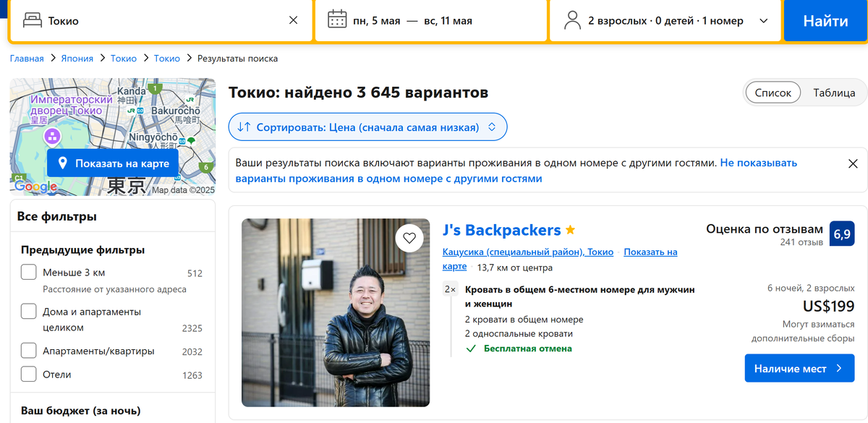This screenshot has height=423, width=868.
Task: Click the arrow on Наличие мест button
Action: coord(839,368)
